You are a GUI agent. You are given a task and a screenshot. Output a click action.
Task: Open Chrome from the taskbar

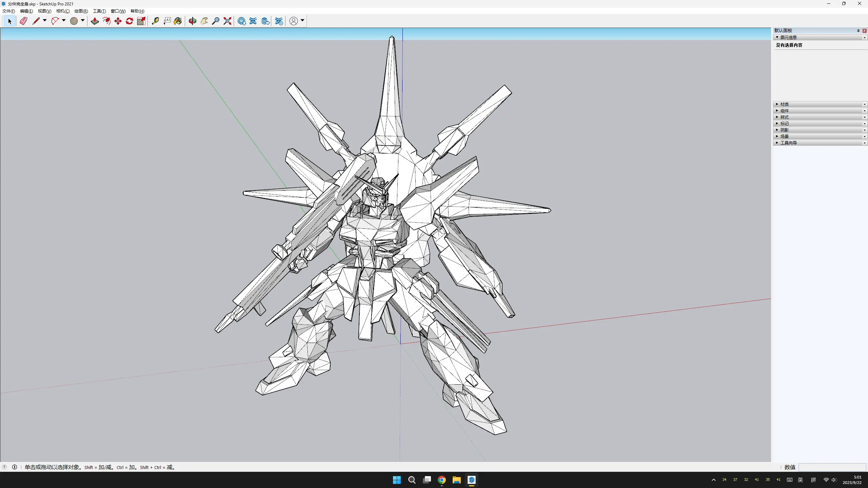pyautogui.click(x=441, y=480)
